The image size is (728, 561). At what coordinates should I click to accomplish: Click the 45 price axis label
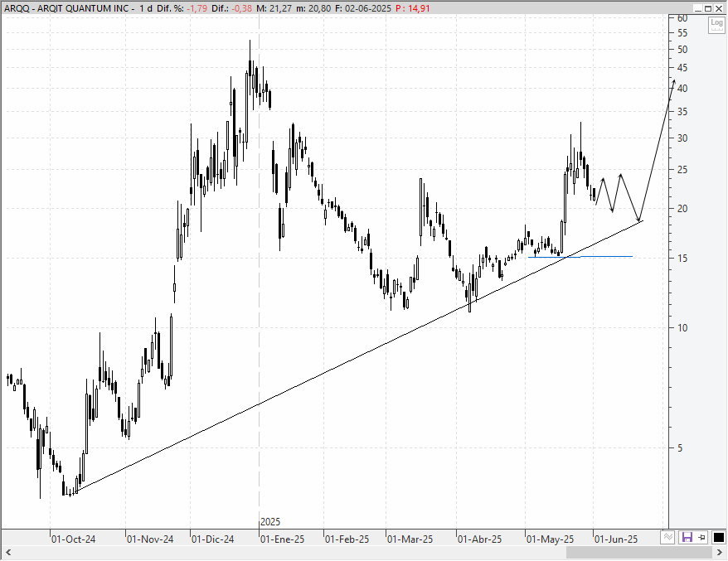[x=682, y=68]
